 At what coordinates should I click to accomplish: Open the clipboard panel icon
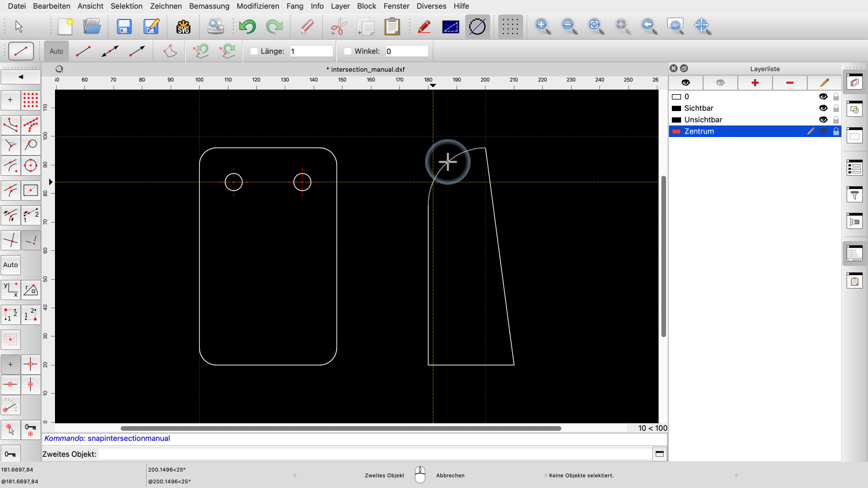click(855, 280)
